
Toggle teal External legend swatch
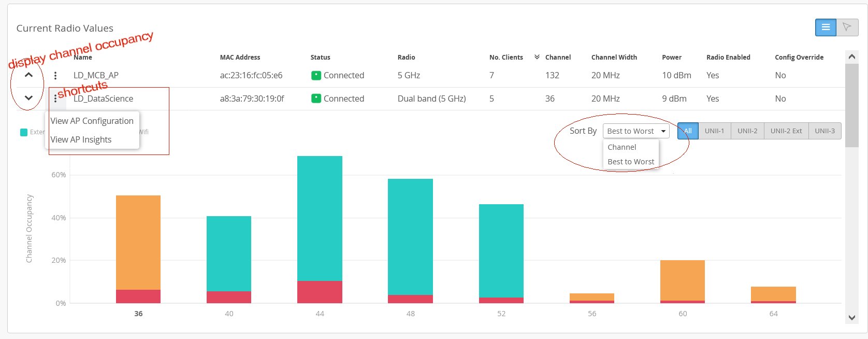click(24, 132)
